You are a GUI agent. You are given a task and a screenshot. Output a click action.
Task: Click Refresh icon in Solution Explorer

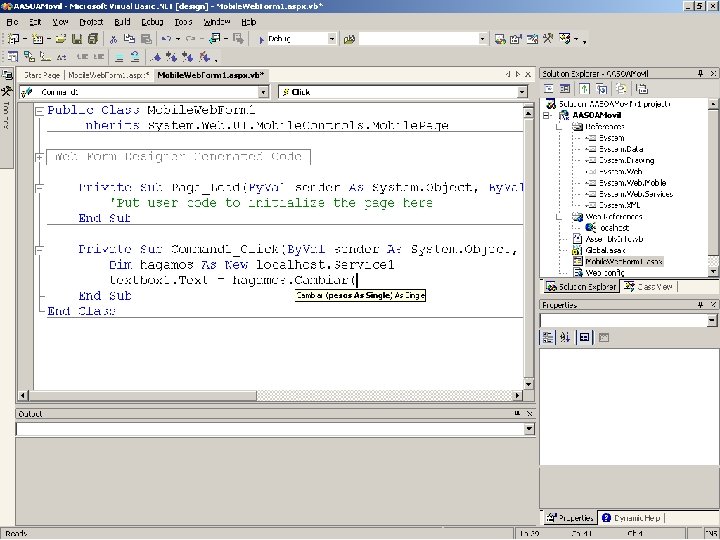point(585,89)
